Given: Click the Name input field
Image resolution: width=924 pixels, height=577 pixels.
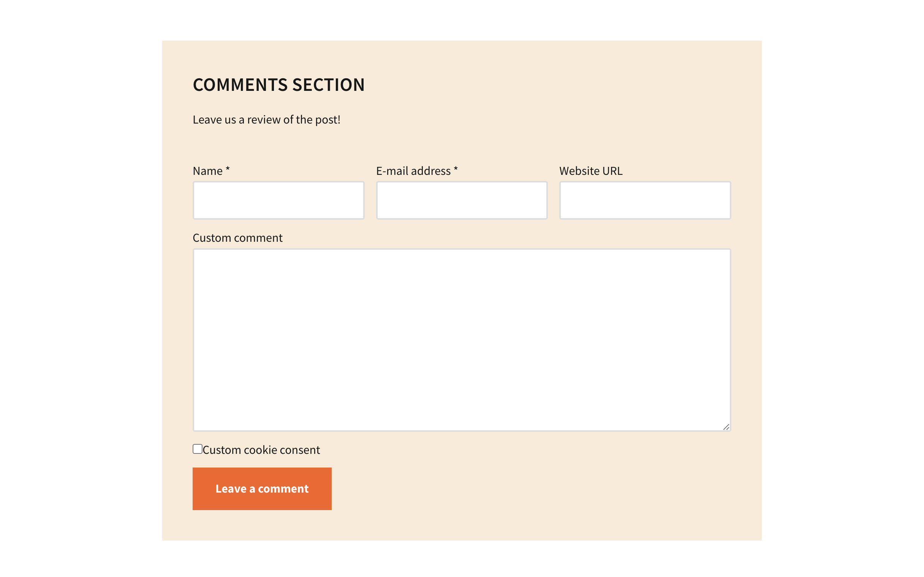Looking at the screenshot, I should pyautogui.click(x=278, y=200).
